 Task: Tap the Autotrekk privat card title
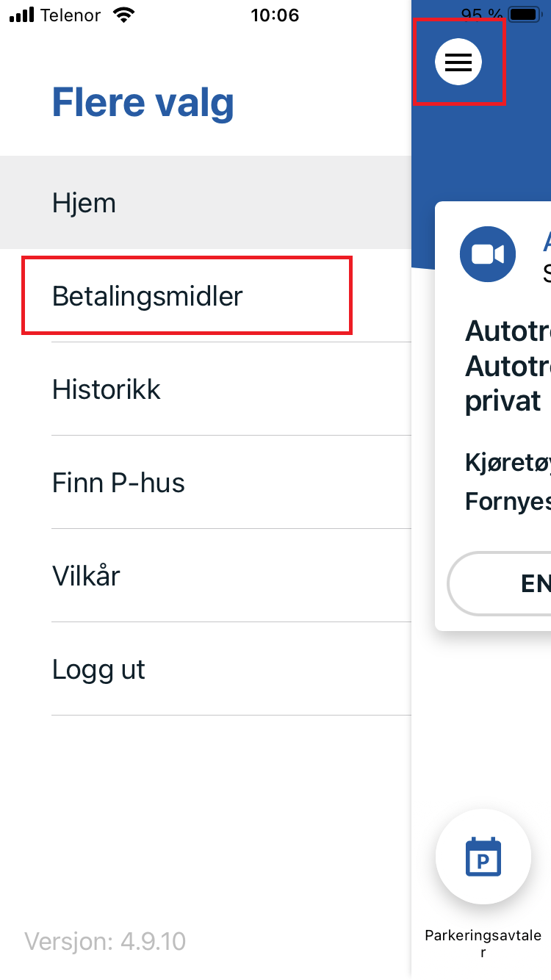(x=508, y=366)
